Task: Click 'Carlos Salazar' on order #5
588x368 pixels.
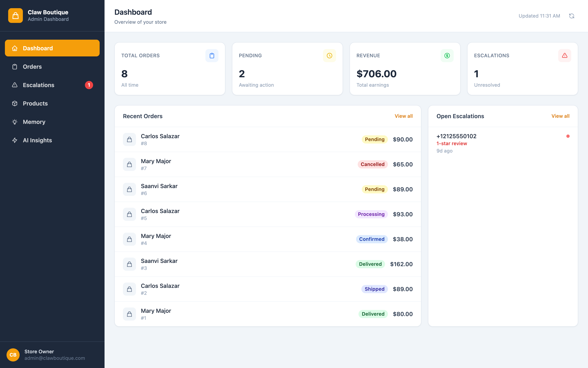Action: tap(160, 211)
